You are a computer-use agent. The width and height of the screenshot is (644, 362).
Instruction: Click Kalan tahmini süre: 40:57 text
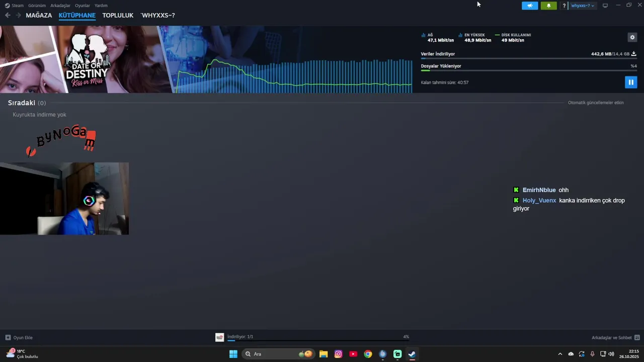[445, 82]
